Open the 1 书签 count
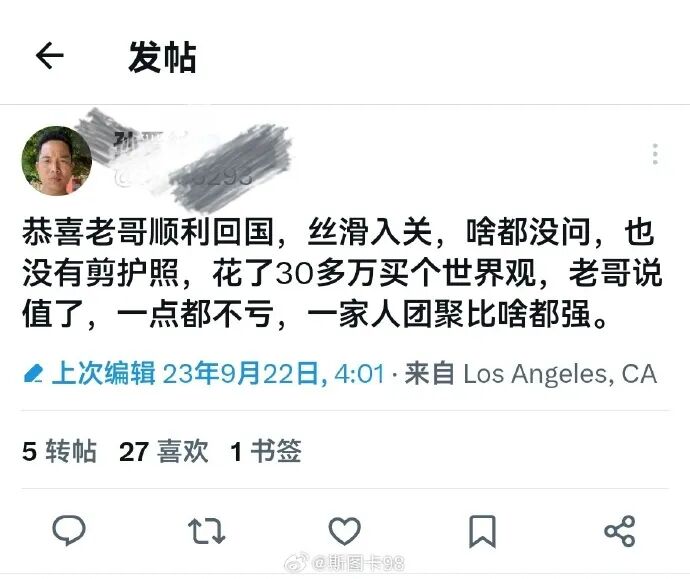The height and width of the screenshot is (579, 690). (266, 451)
